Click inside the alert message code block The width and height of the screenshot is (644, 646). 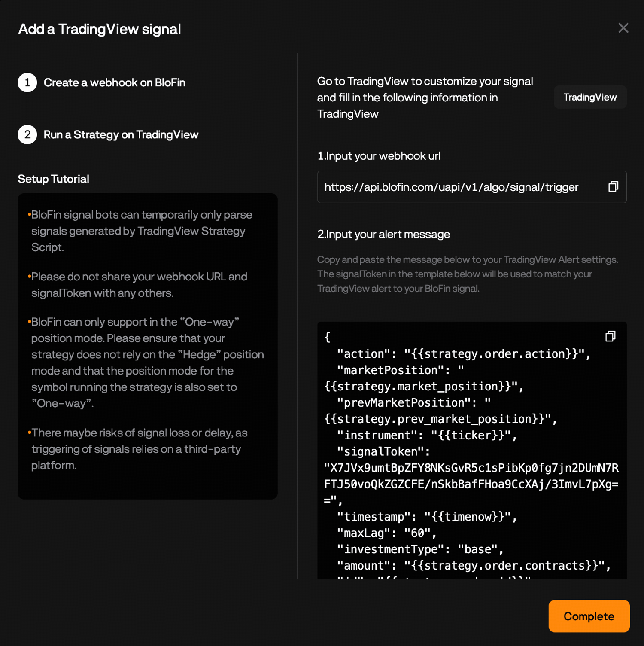[472, 450]
